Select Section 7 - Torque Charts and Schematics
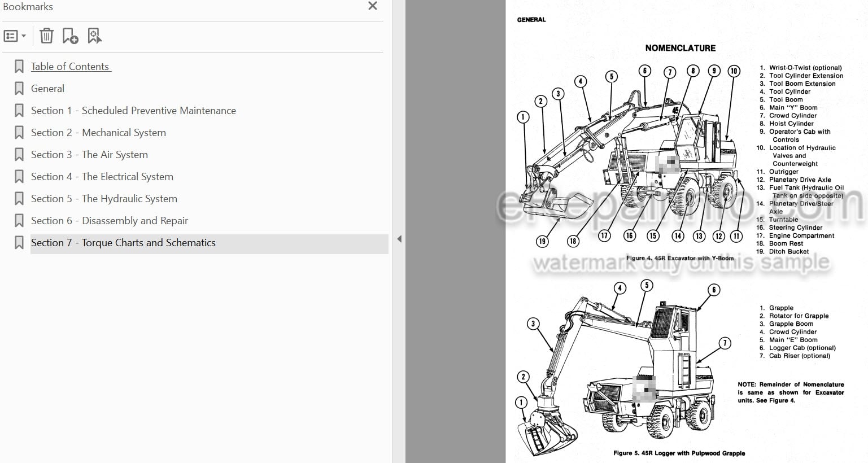This screenshot has width=868, height=463. tap(123, 243)
